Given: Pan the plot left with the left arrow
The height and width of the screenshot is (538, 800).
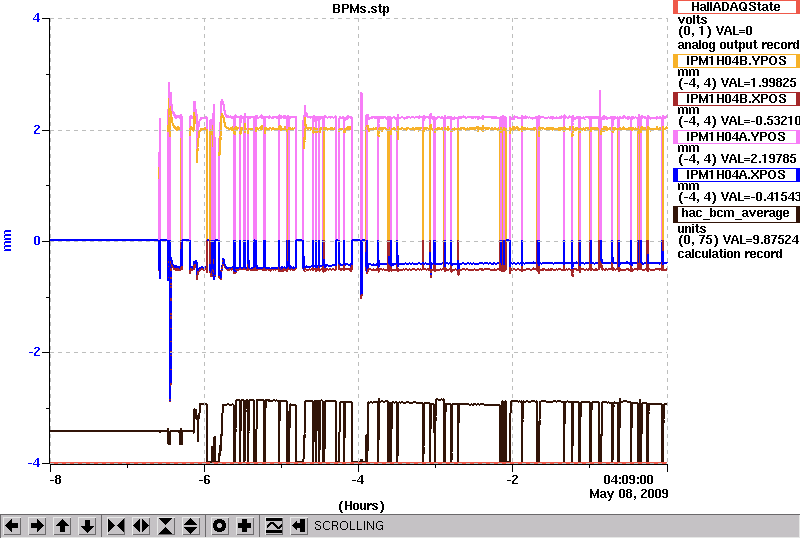Looking at the screenshot, I should pyautogui.click(x=12, y=526).
